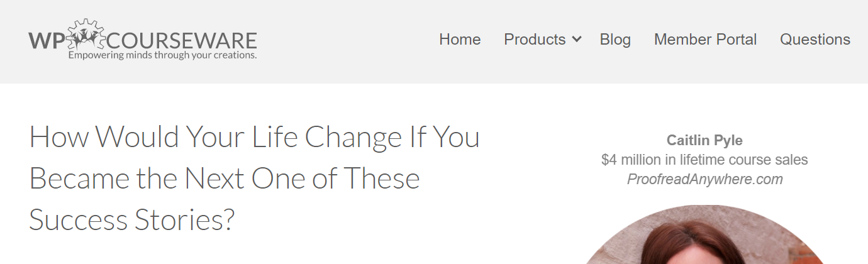The height and width of the screenshot is (264, 868).
Task: Expand the chevron next to Products
Action: click(x=577, y=40)
